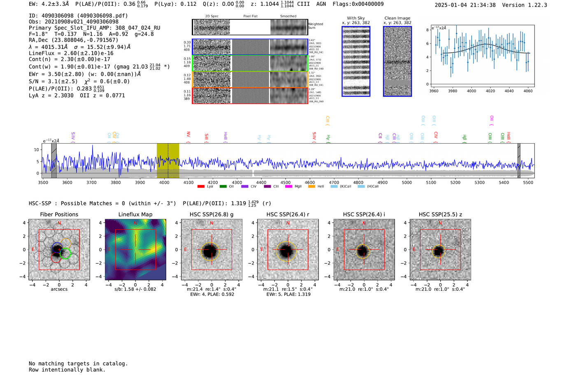This screenshot has height=392, width=576.
Task: Click the Clean Image panel
Action: [x=397, y=61]
